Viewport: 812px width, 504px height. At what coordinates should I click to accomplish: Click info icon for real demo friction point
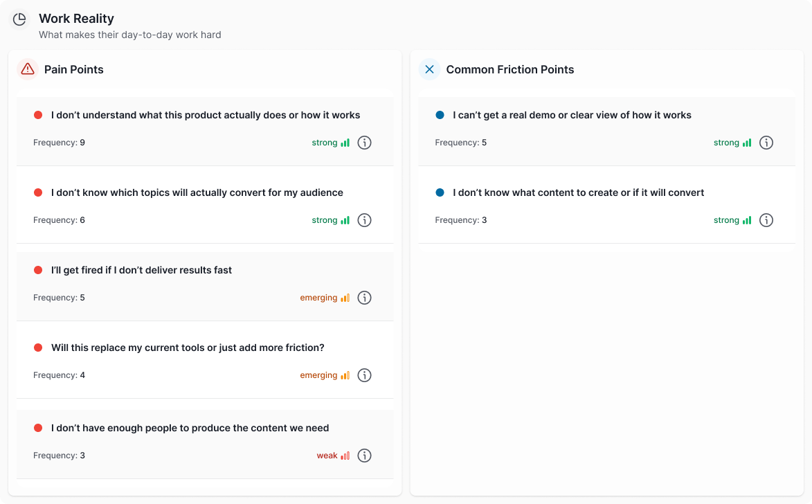click(766, 143)
